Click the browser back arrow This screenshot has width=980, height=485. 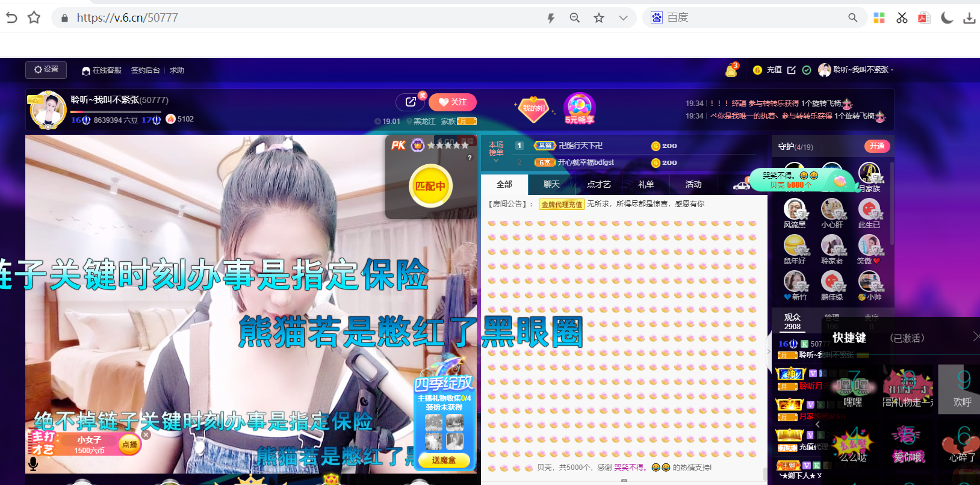point(11,18)
